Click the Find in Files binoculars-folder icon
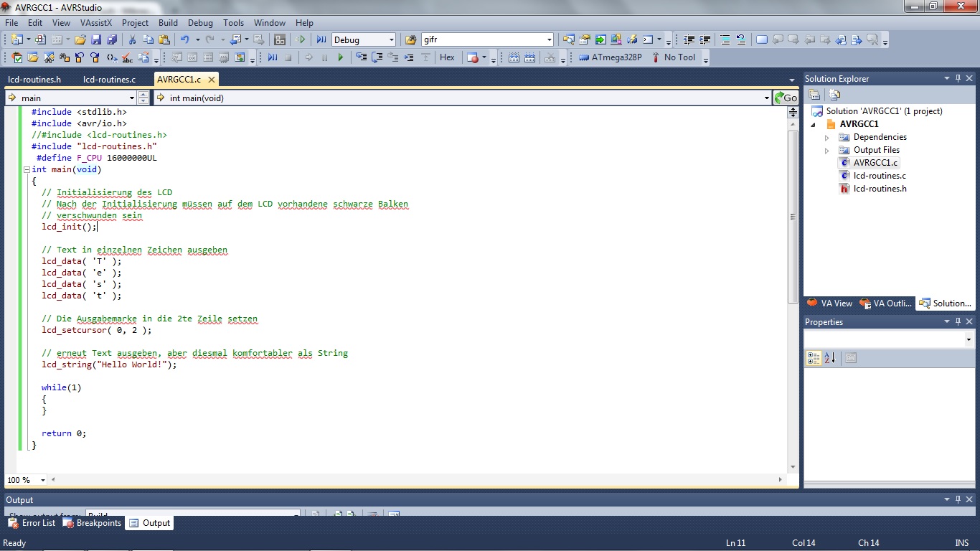The width and height of the screenshot is (980, 551). tap(411, 40)
